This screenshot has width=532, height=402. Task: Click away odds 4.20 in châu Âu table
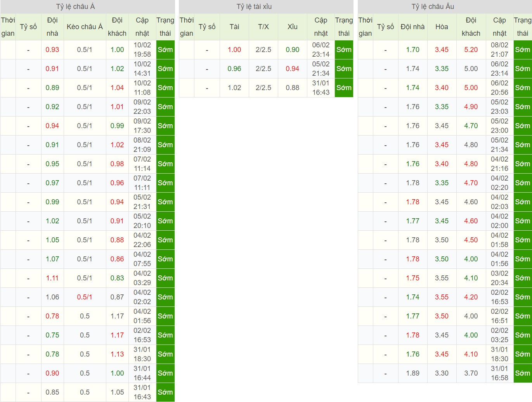[471, 297]
